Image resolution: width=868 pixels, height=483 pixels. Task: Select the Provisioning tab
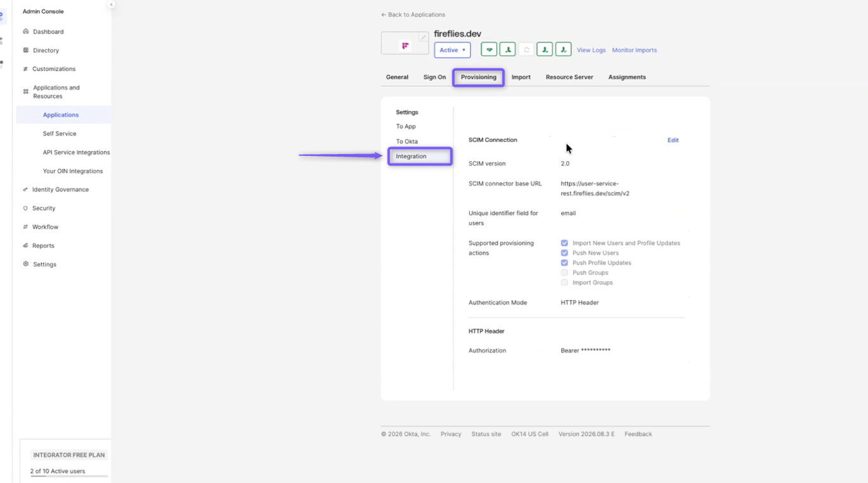click(478, 77)
